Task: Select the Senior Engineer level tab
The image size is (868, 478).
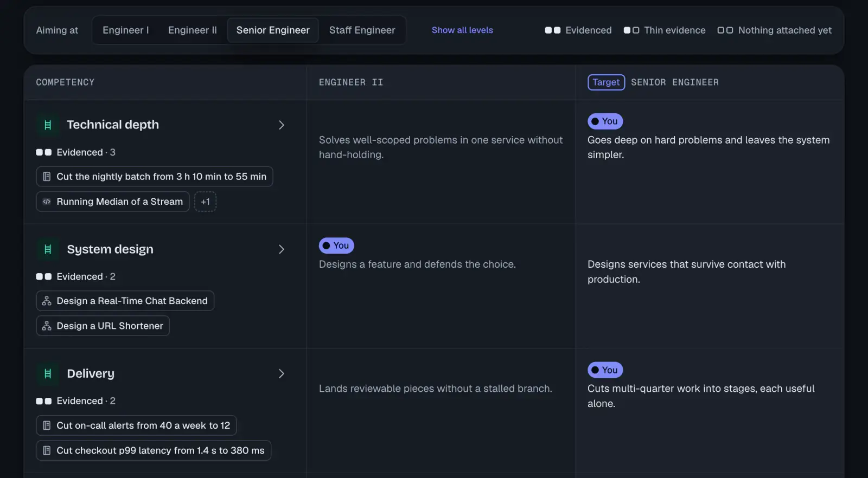Action: [x=273, y=30]
